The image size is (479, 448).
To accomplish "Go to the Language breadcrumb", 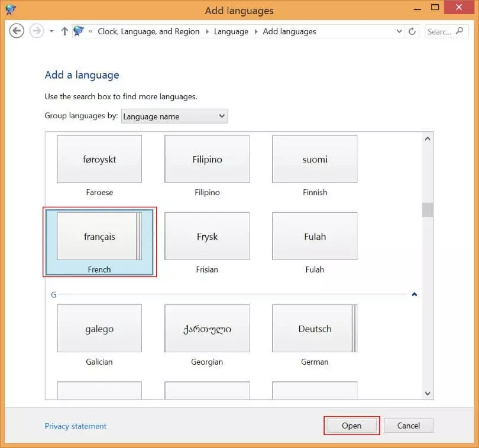I will tap(231, 31).
